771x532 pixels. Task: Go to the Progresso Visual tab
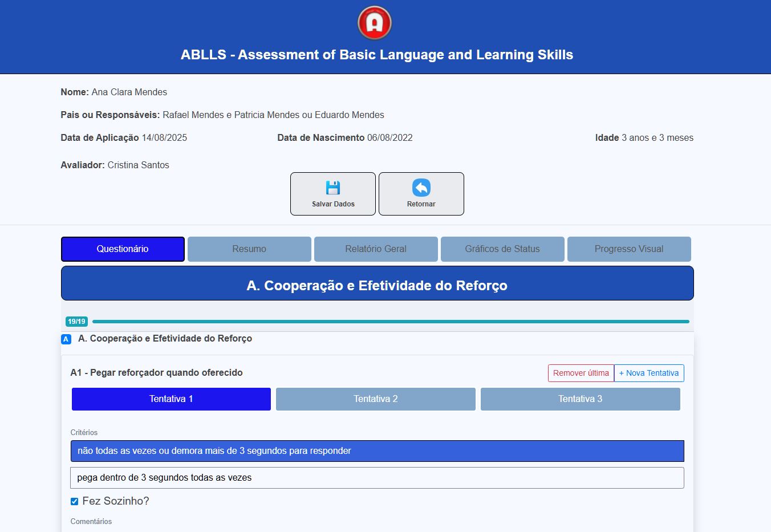(629, 249)
